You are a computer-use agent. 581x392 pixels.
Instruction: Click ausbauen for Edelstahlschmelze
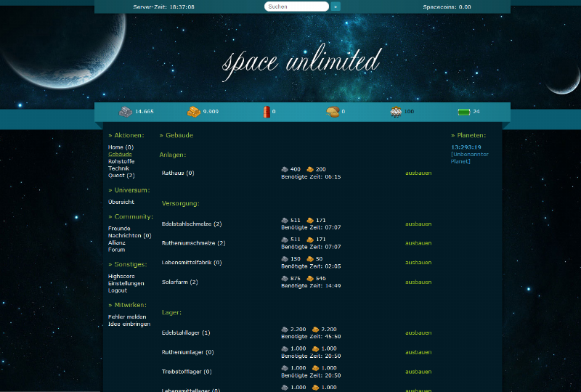pyautogui.click(x=418, y=224)
